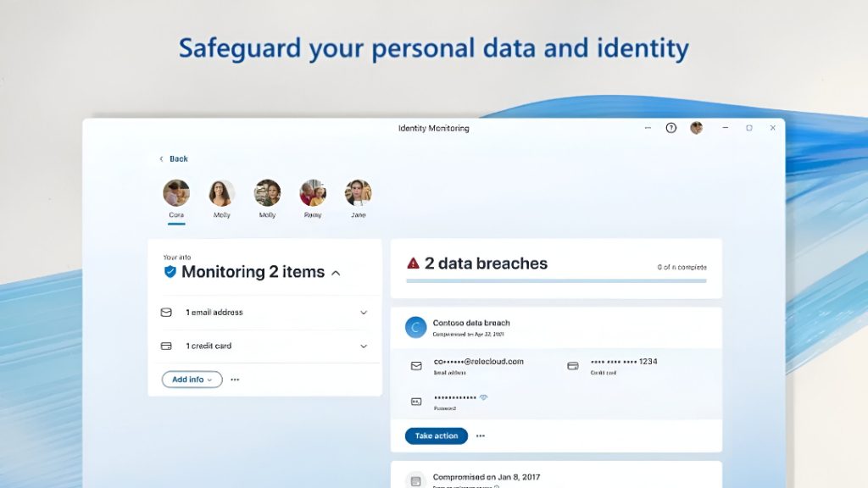Open your account via the title bar avatar

click(697, 128)
